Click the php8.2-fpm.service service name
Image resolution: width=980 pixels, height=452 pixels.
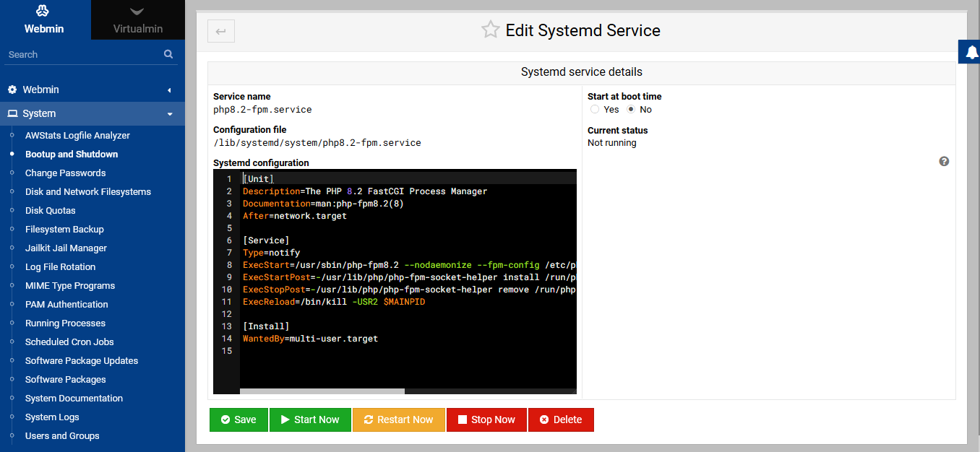click(262, 110)
